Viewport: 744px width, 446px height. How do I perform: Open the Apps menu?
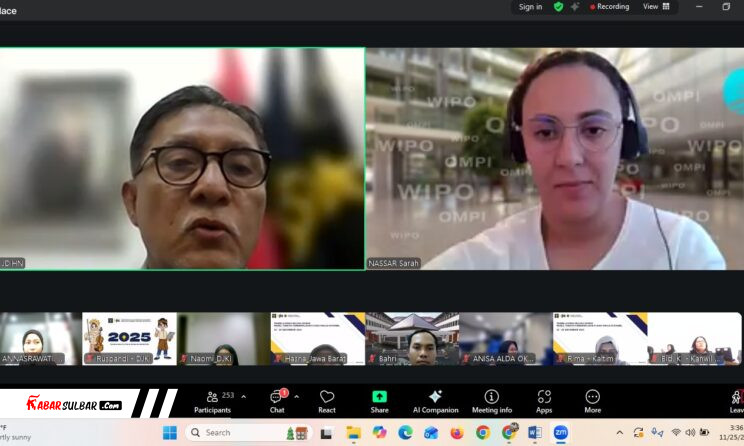(x=544, y=401)
